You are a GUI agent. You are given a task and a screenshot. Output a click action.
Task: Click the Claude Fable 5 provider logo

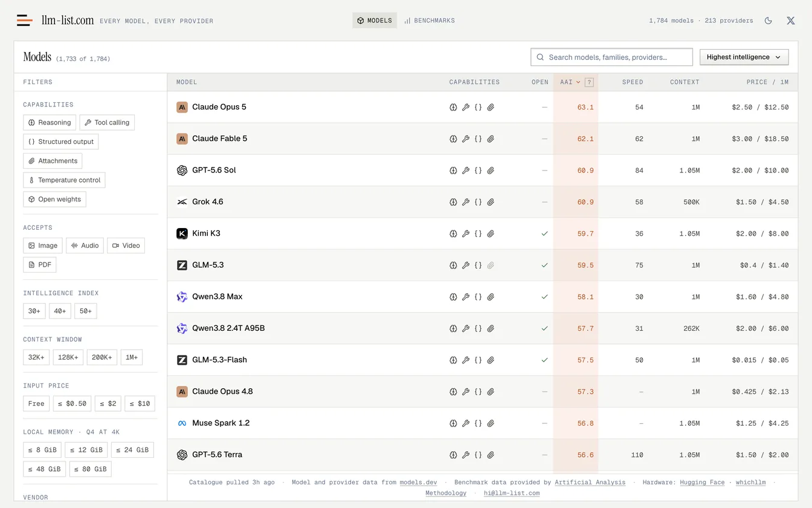(182, 138)
